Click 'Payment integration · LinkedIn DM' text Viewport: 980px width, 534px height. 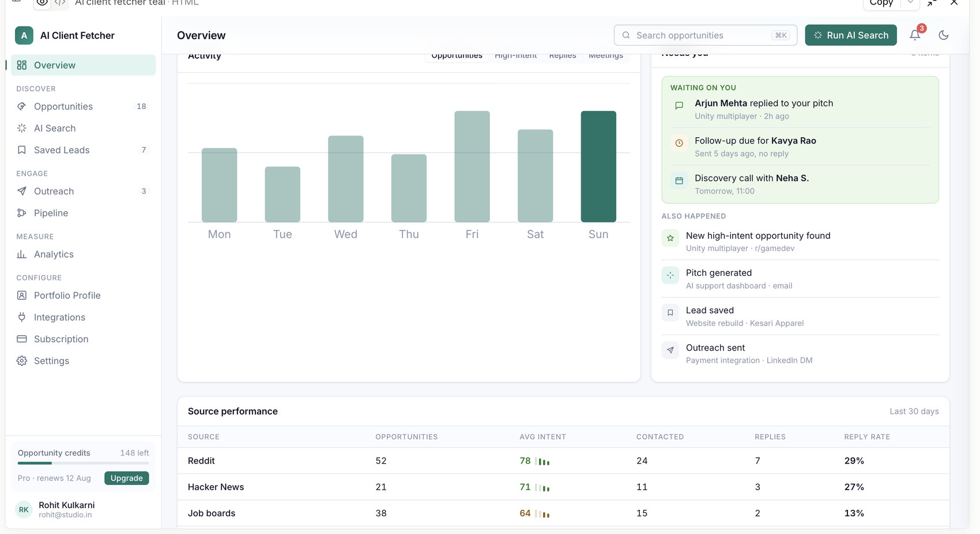pyautogui.click(x=749, y=360)
